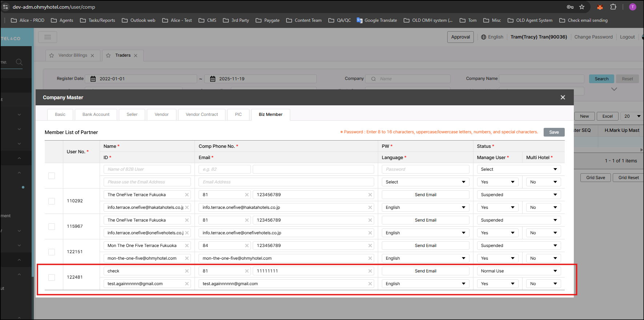Close the Vendor Billings tab
This screenshot has height=320, width=644.
coord(92,56)
